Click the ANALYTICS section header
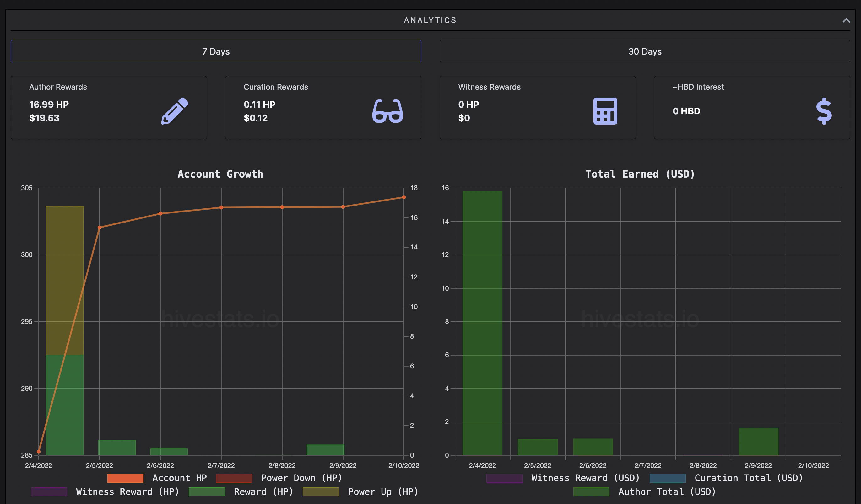The height and width of the screenshot is (504, 861). click(x=430, y=20)
